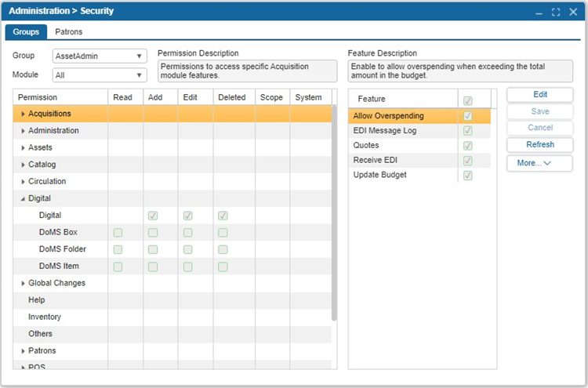Screen dimensions: 588x388
Task: Click the Save button
Action: [540, 111]
